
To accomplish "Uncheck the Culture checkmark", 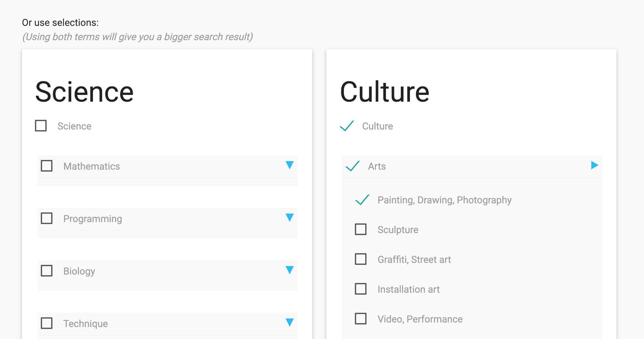I will tap(347, 126).
